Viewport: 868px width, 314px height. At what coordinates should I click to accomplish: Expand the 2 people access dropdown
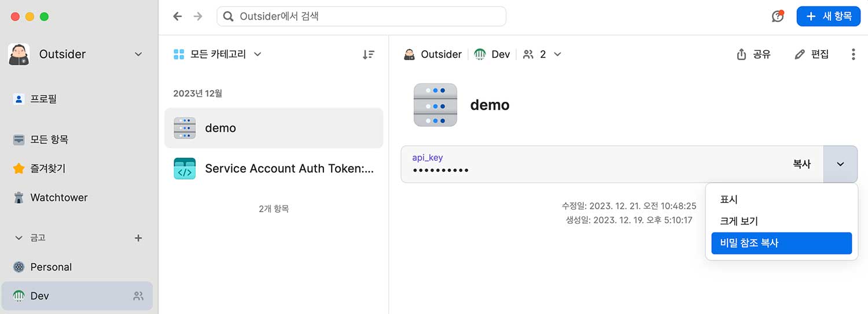(542, 54)
